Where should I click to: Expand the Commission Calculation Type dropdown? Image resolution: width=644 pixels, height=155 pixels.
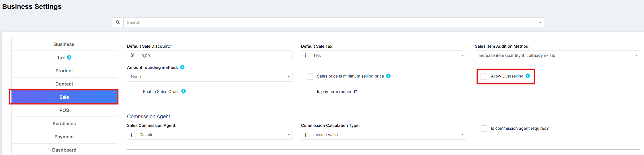388,135
